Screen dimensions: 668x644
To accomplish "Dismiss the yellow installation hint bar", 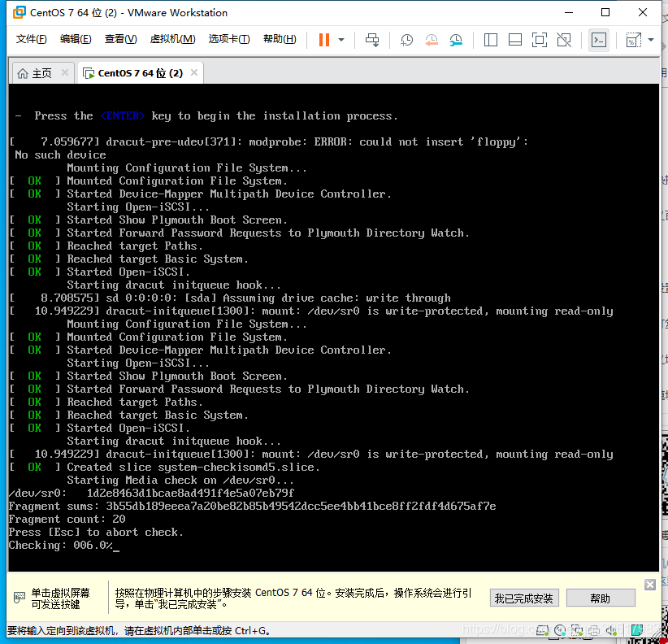I will pyautogui.click(x=649, y=585).
